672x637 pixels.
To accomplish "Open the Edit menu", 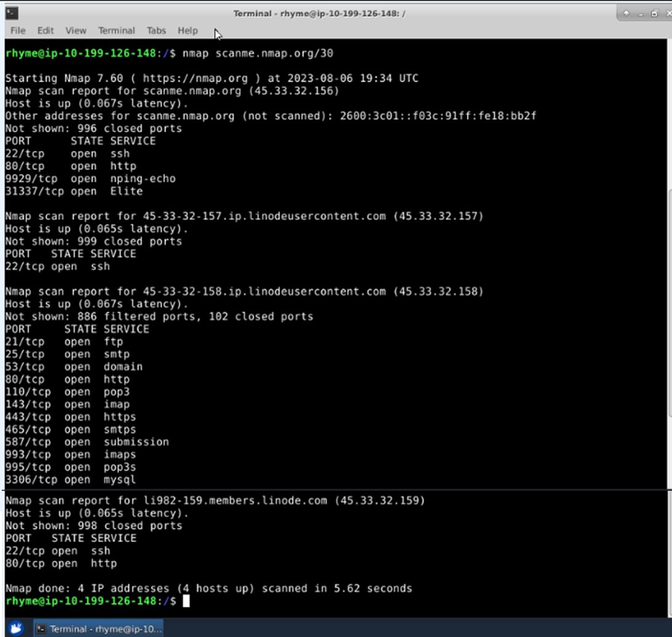I will [46, 30].
